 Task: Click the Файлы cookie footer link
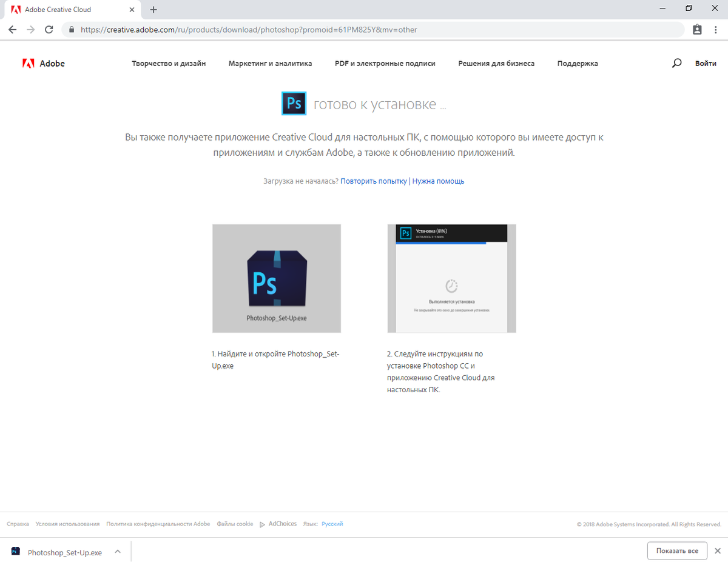coord(235,524)
